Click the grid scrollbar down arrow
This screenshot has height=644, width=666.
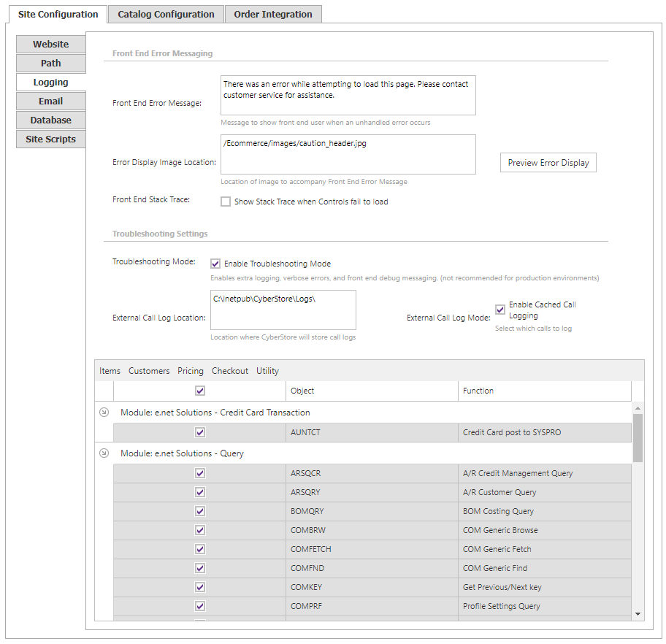point(638,614)
